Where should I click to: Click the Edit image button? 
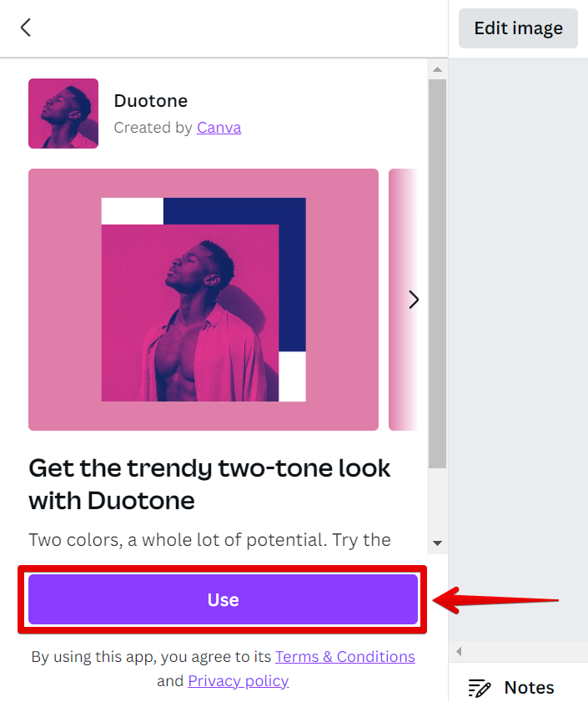click(x=518, y=28)
